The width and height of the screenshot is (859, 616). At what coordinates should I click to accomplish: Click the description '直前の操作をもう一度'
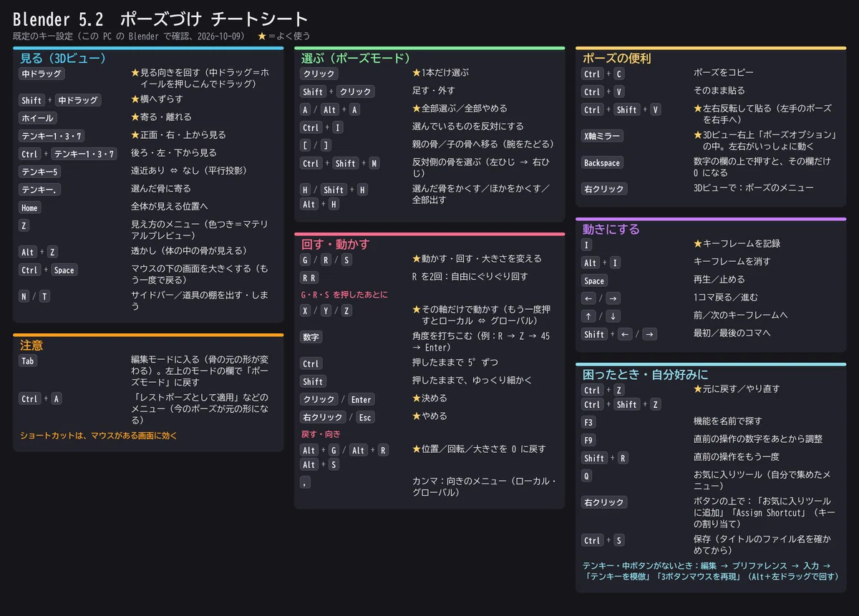[736, 457]
